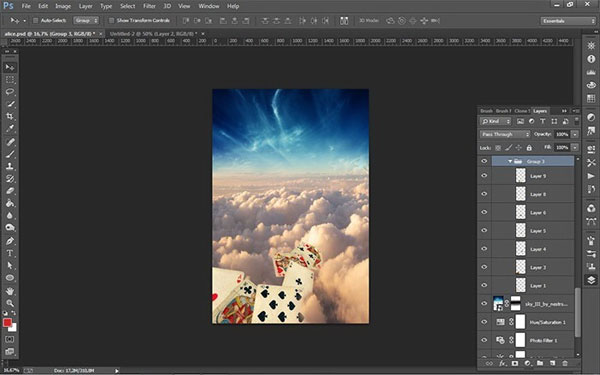Open the Essentials workspace dropdown

[568, 21]
